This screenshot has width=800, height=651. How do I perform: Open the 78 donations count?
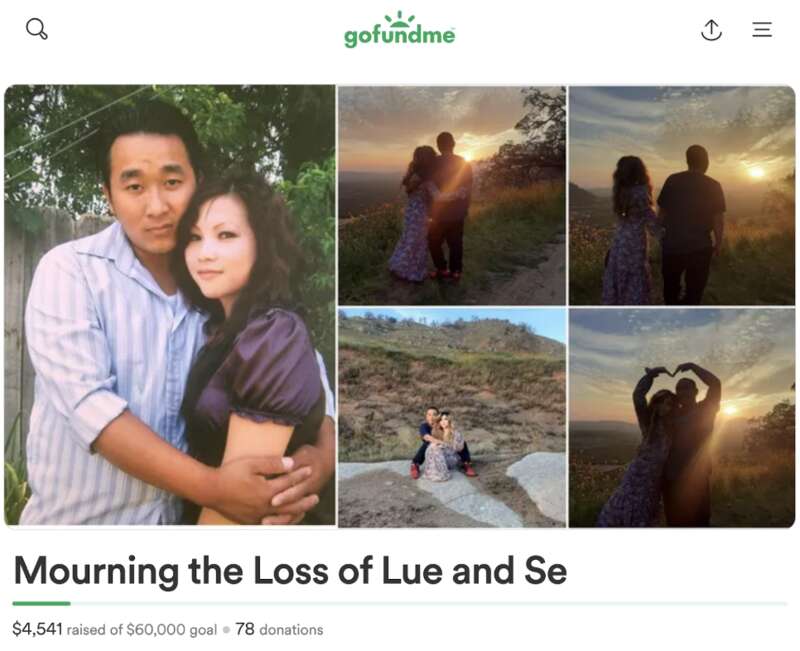pos(279,630)
